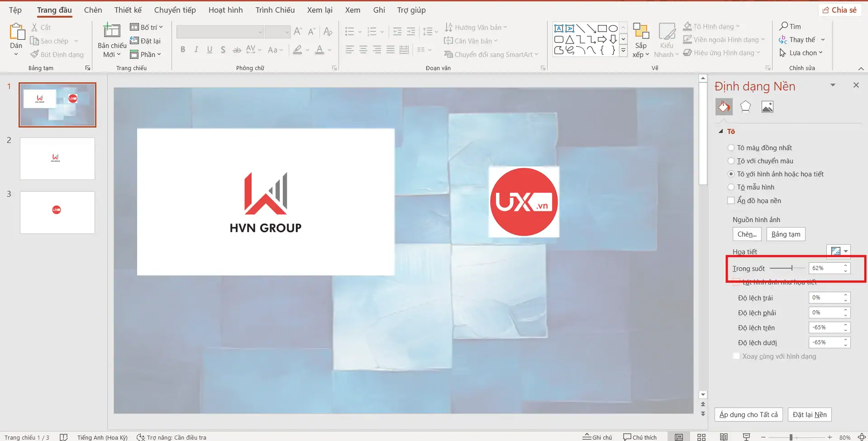Click 'Áp dụng cho Tất cả' button

[749, 414]
